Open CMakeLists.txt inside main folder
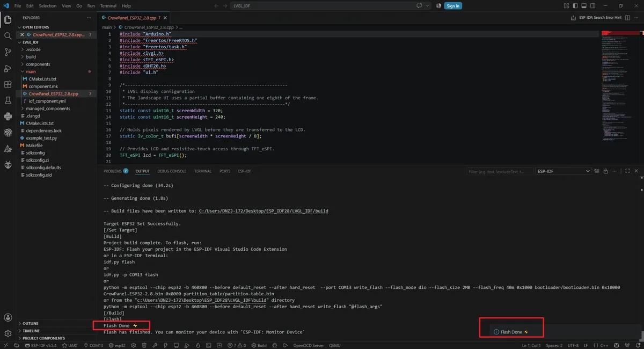Screen dimensions: 644x349 [x=42, y=79]
